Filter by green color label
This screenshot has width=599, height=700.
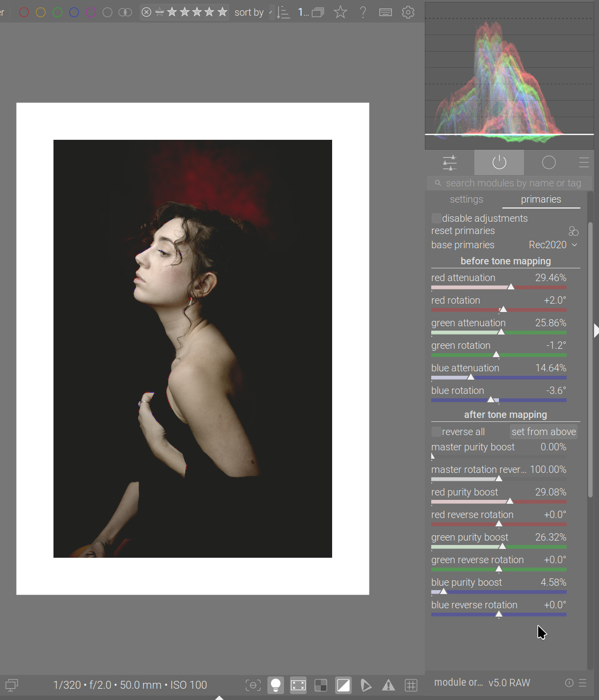57,12
